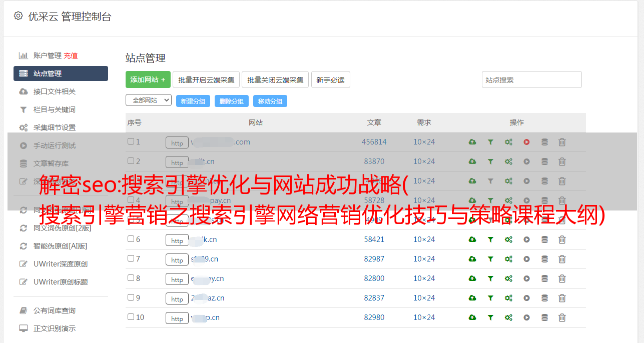Tick the checkbox for site row 9
644x343 pixels.
pos(131,297)
